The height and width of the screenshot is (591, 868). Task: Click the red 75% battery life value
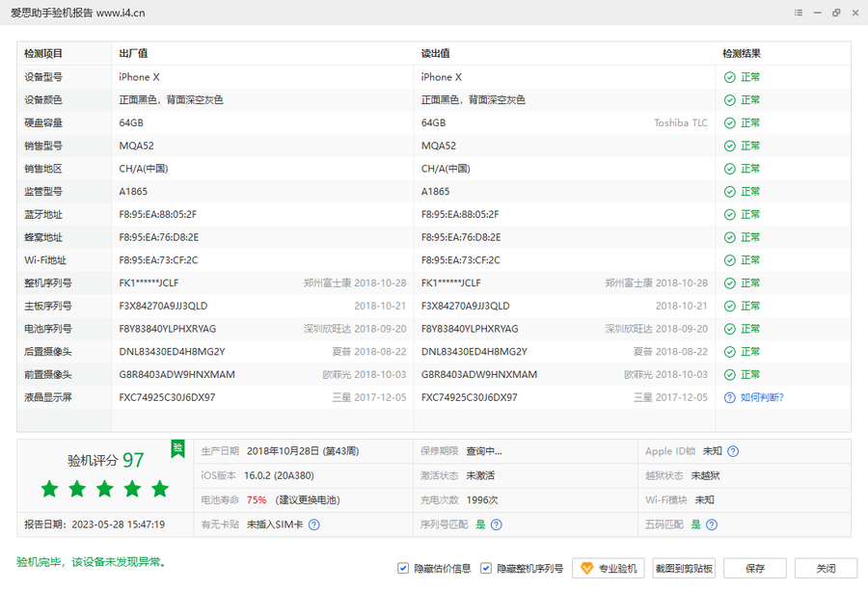tap(257, 500)
